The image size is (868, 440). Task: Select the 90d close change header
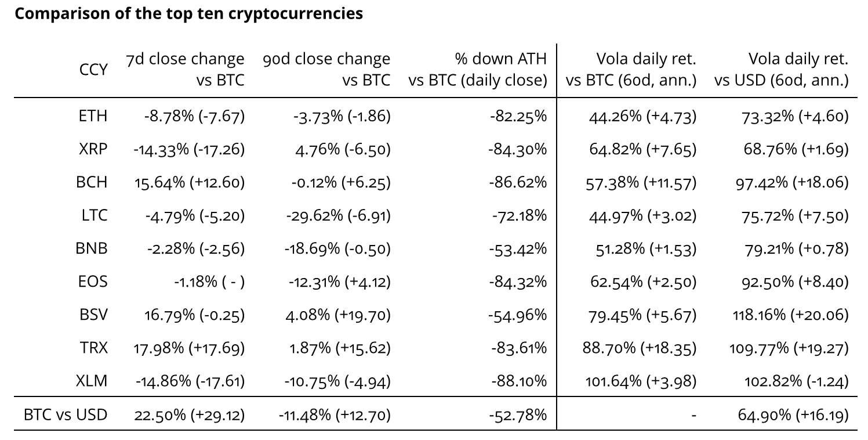(326, 70)
